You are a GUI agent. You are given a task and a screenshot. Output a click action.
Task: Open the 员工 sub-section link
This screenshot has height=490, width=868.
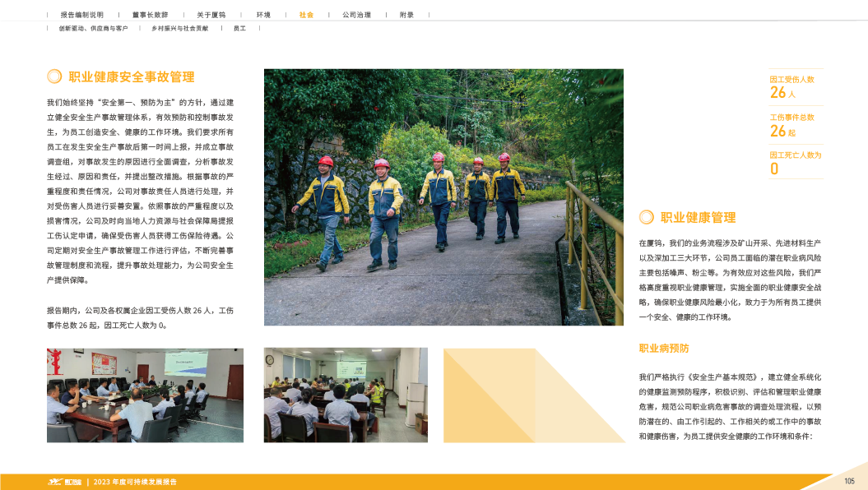click(239, 29)
